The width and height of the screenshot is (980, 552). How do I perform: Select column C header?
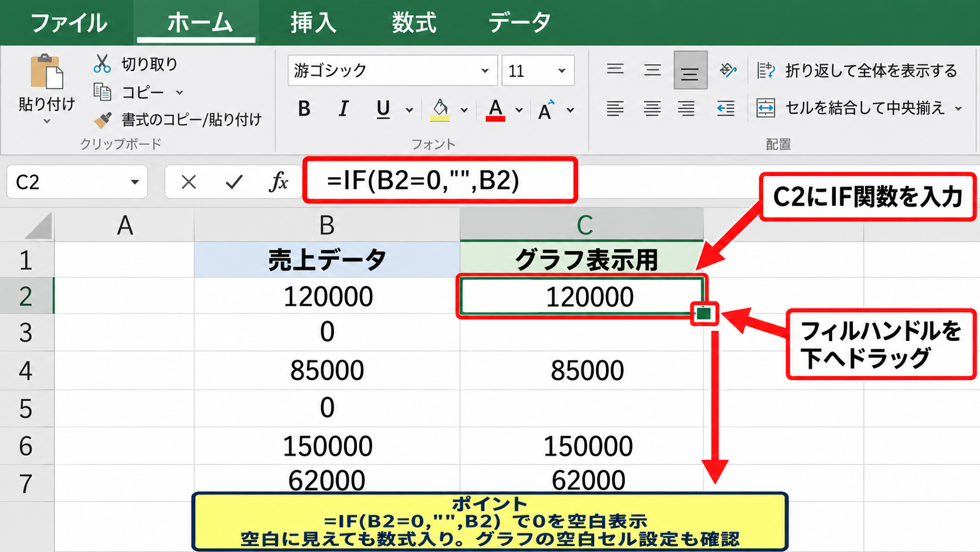pos(582,225)
